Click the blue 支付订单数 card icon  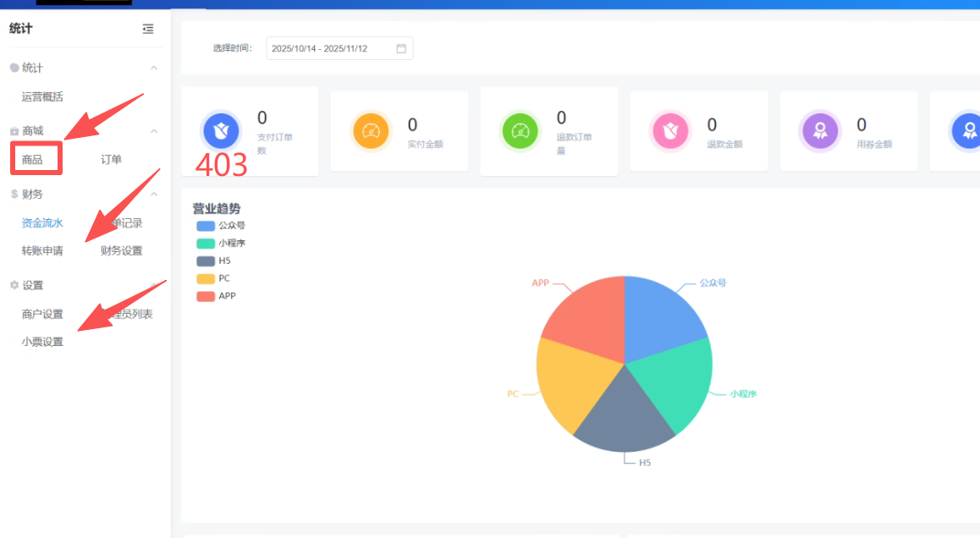(x=222, y=131)
